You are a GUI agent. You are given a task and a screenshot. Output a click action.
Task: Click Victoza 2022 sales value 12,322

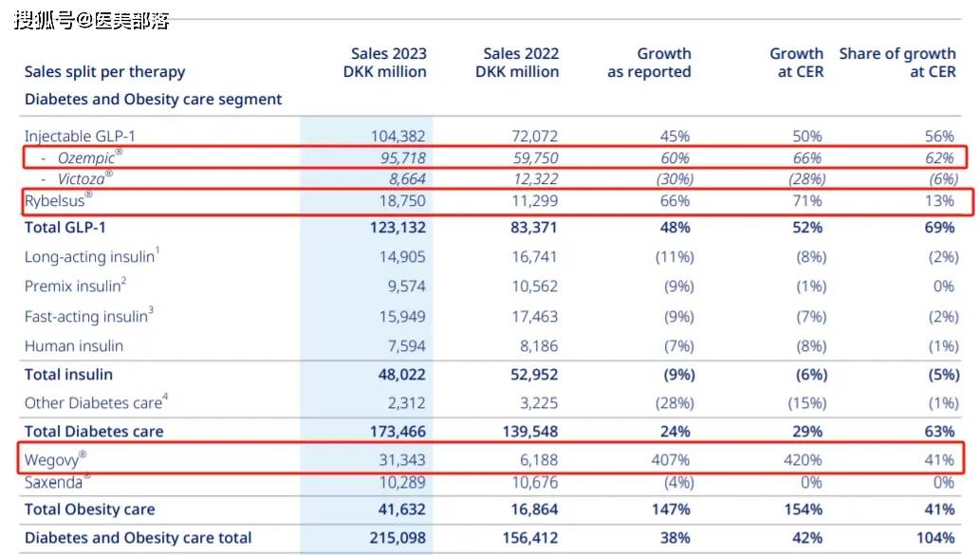(x=535, y=179)
